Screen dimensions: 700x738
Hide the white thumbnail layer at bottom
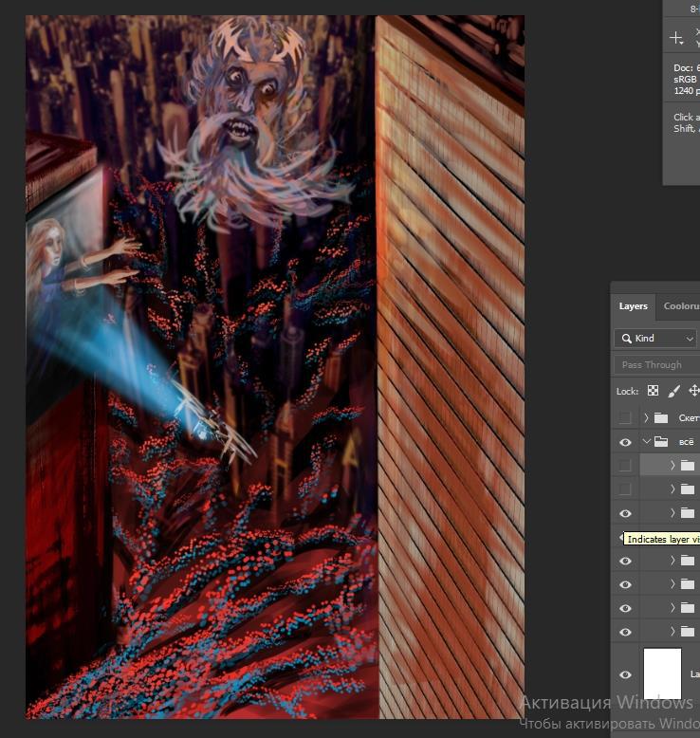[624, 674]
